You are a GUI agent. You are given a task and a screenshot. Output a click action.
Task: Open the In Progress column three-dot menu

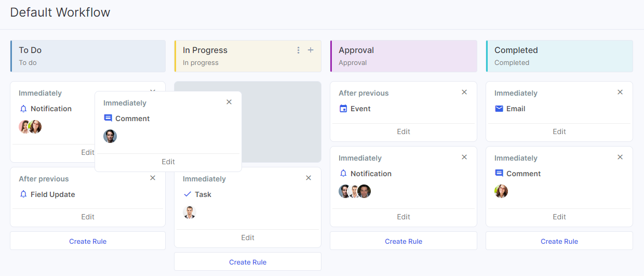click(298, 50)
